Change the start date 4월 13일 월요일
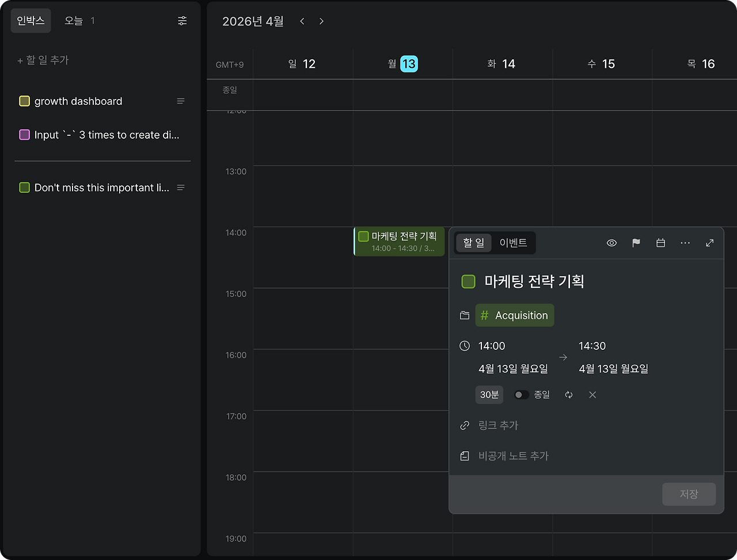Screen dimensions: 737x560 pyautogui.click(x=514, y=369)
